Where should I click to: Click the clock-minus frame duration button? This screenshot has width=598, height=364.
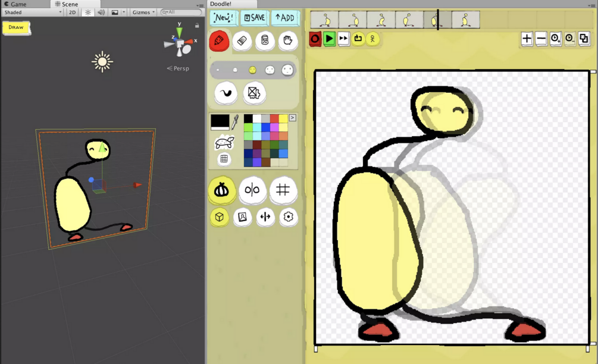tap(569, 39)
